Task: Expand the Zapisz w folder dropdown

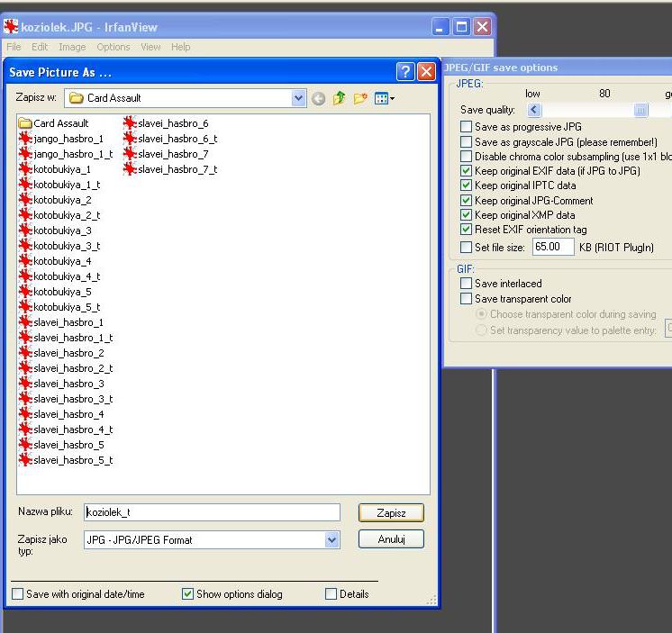Action: pyautogui.click(x=299, y=98)
